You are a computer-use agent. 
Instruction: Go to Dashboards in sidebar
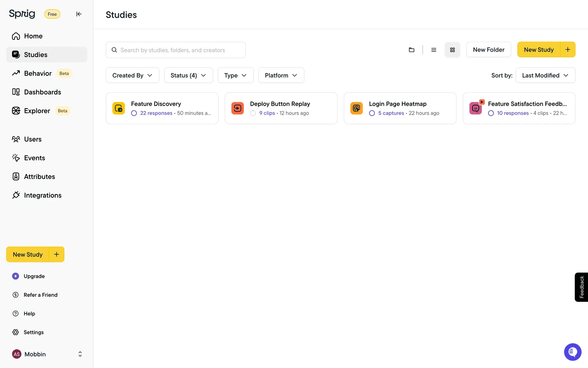pos(42,92)
